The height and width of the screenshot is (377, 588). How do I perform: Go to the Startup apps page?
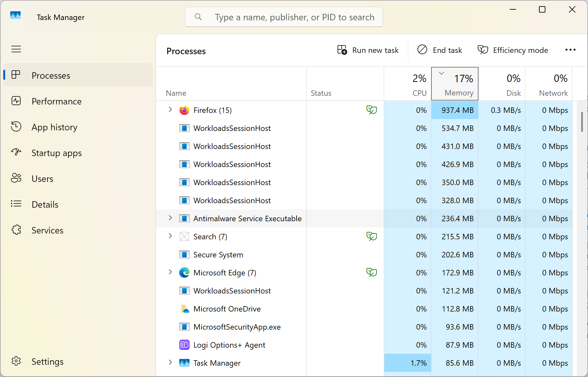tap(78, 153)
